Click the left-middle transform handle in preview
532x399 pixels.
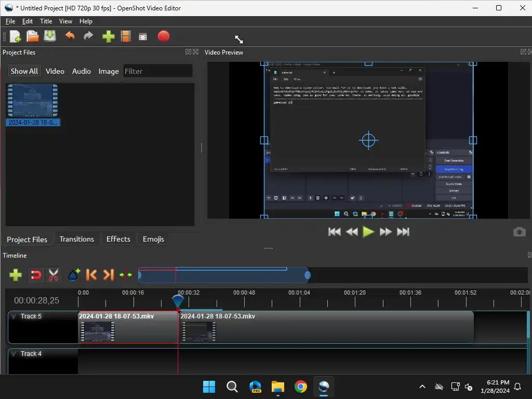pos(264,140)
